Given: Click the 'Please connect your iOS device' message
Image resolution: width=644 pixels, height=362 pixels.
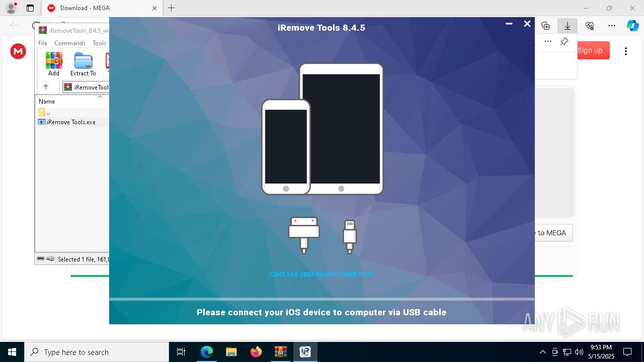Looking at the screenshot, I should pos(321,312).
